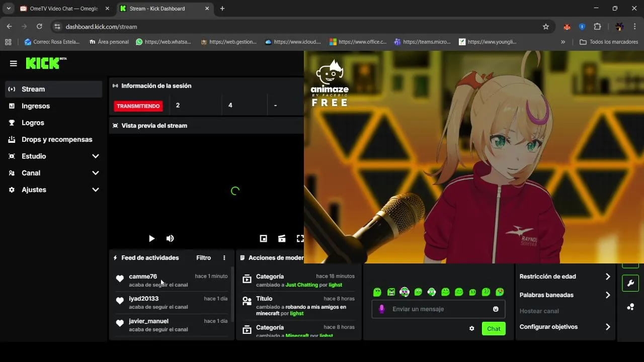Image resolution: width=644 pixels, height=362 pixels.
Task: Click camme76 username in activity feed
Action: point(143,277)
